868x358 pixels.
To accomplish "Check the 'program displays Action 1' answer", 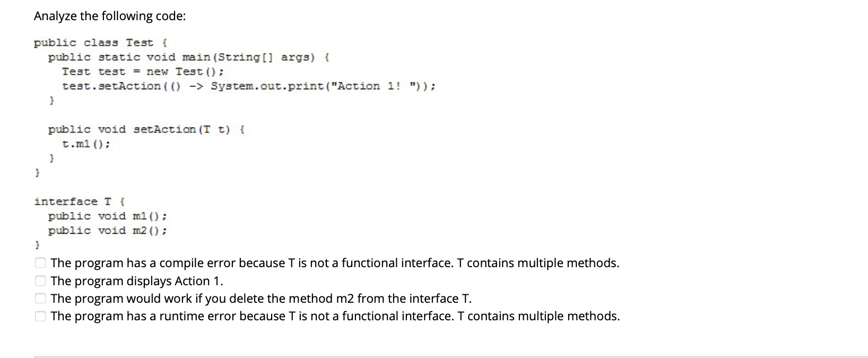I will pos(40,280).
